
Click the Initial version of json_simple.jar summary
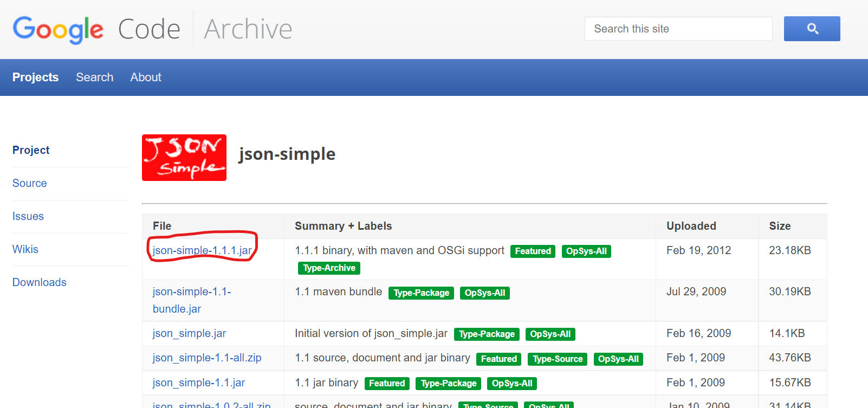[371, 333]
